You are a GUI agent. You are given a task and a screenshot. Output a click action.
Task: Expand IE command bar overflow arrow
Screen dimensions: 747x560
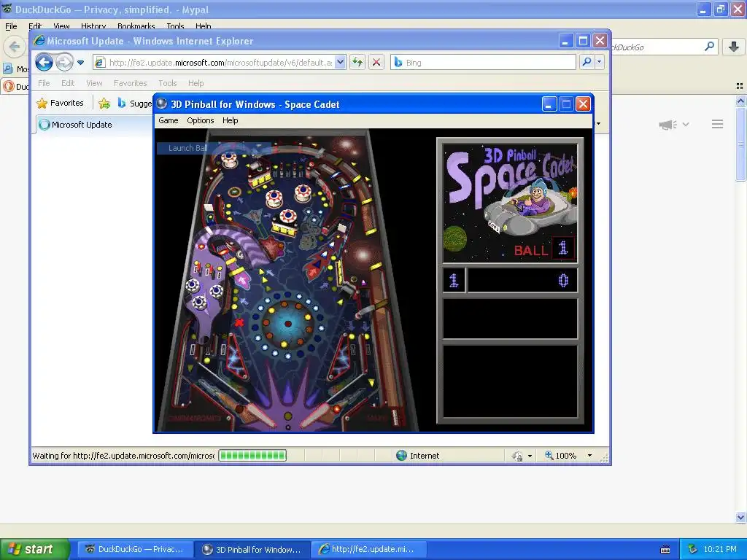coord(598,124)
